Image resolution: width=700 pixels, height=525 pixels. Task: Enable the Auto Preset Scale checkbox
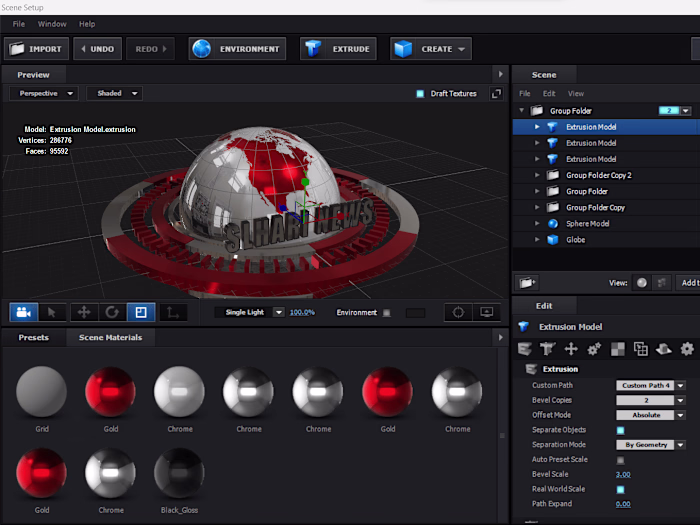[621, 460]
